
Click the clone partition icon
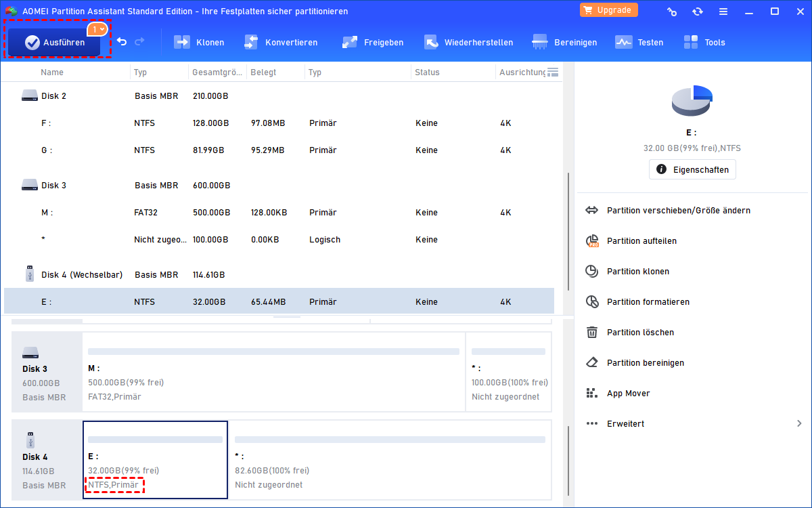[x=592, y=272]
